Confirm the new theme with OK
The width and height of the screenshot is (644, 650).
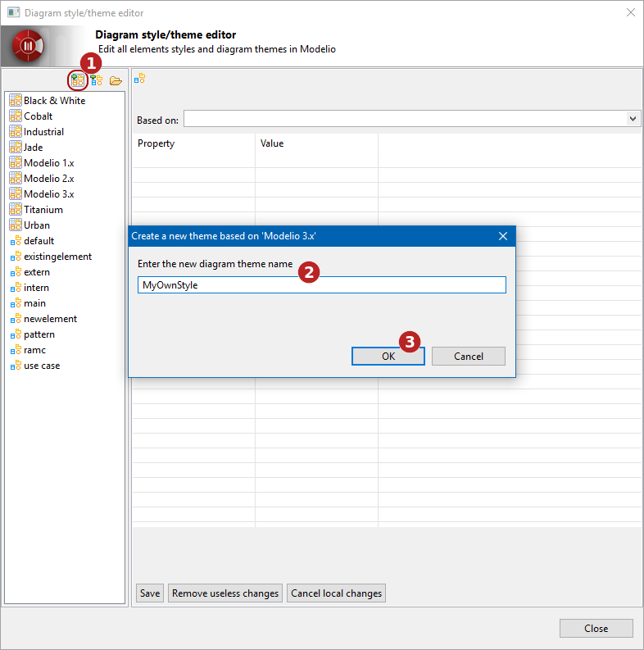(x=388, y=356)
